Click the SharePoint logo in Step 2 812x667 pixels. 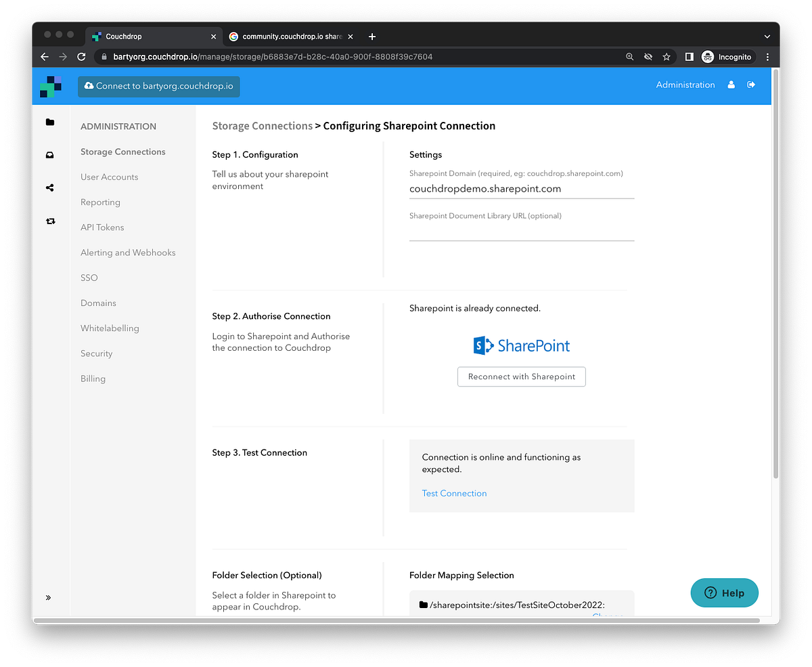coord(521,345)
